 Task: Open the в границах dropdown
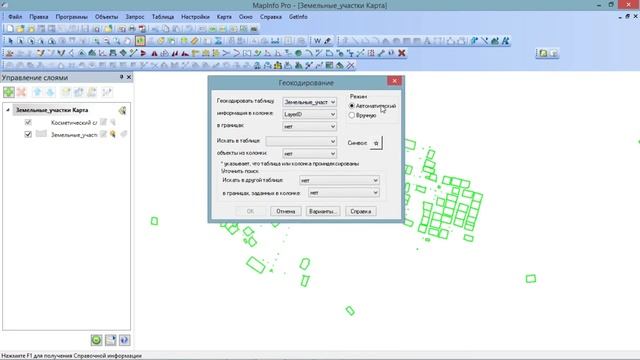pyautogui.click(x=309, y=127)
